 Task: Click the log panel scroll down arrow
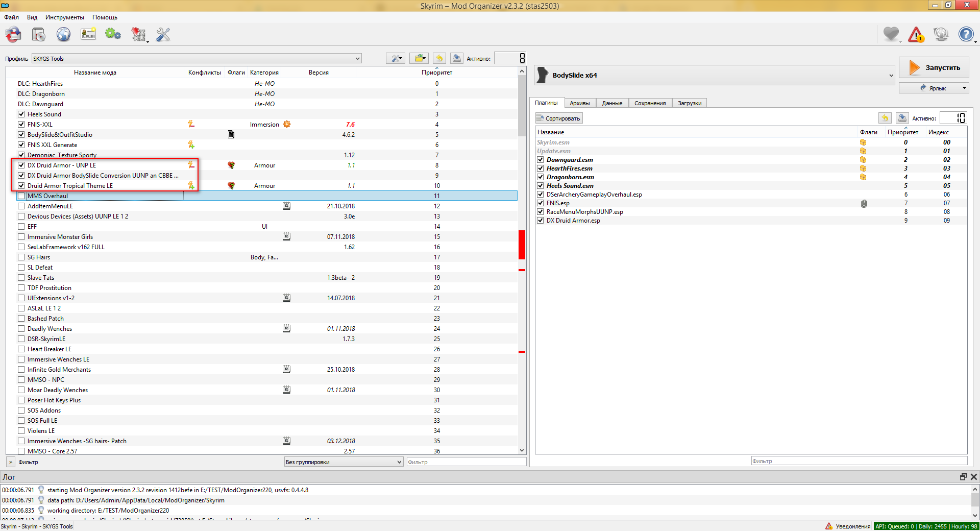click(975, 515)
